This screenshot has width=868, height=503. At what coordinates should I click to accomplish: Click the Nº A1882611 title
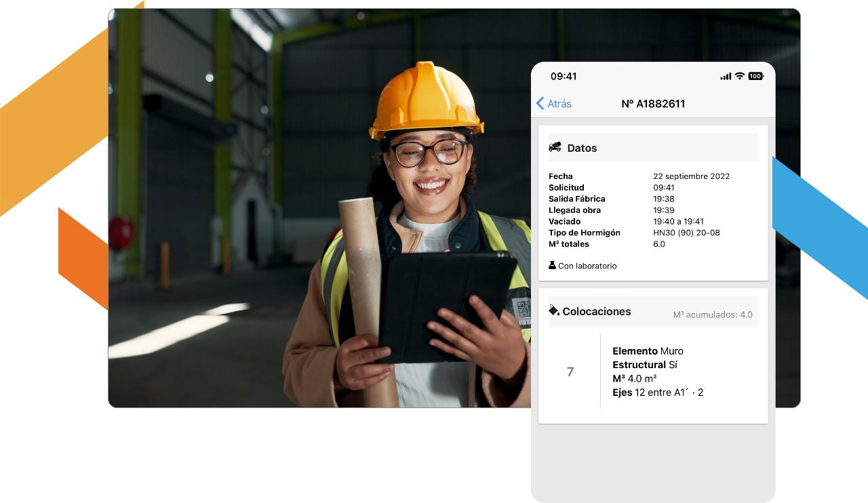(653, 104)
